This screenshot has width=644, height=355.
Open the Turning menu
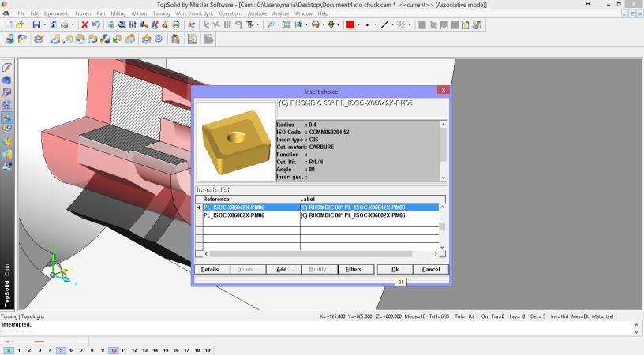pyautogui.click(x=161, y=13)
